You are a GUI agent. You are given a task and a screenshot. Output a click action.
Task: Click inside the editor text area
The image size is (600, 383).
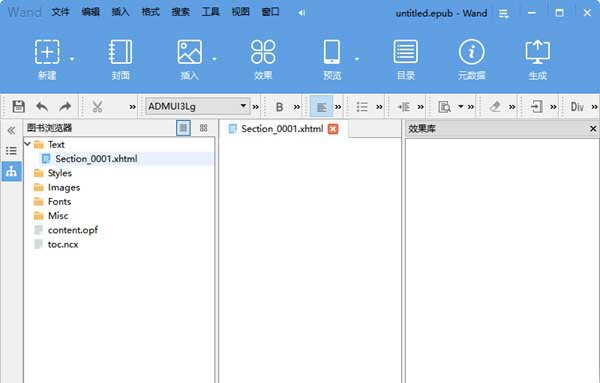(x=310, y=260)
